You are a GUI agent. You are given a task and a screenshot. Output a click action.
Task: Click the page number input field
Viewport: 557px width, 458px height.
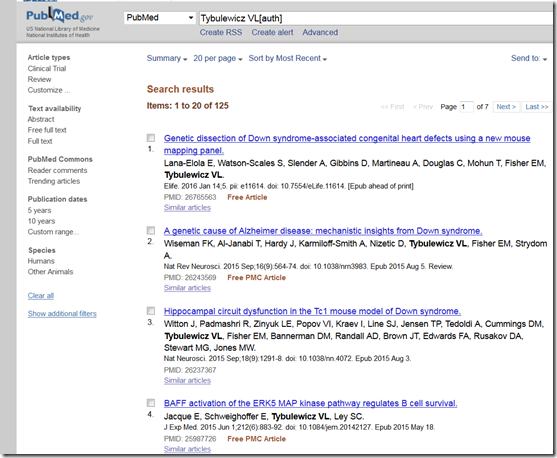(466, 107)
